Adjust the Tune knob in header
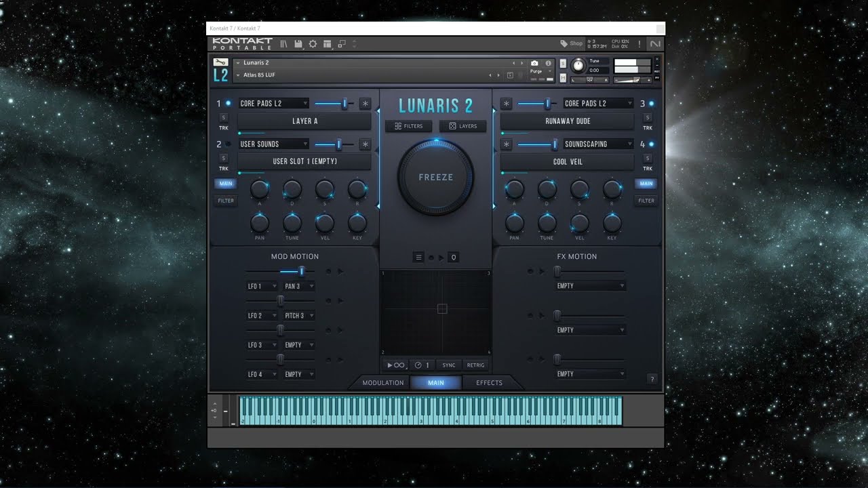 click(578, 66)
